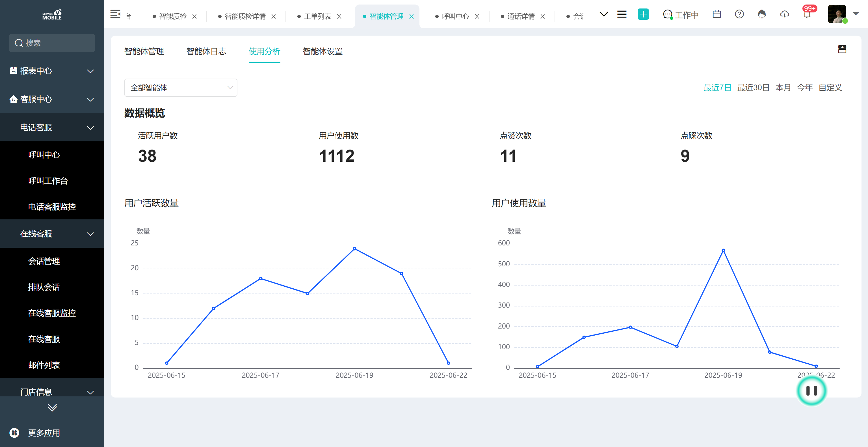This screenshot has height=447, width=868.
Task: Open the 全部智能体 dropdown selector
Action: (x=181, y=88)
